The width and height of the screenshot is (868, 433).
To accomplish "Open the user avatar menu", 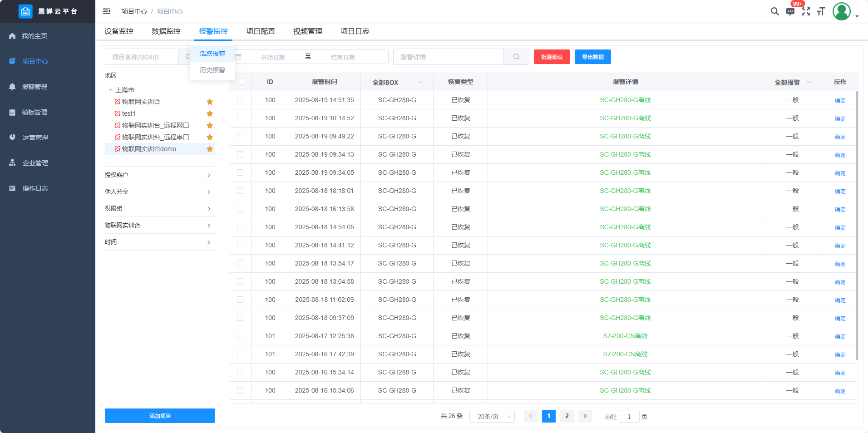I will (x=842, y=11).
